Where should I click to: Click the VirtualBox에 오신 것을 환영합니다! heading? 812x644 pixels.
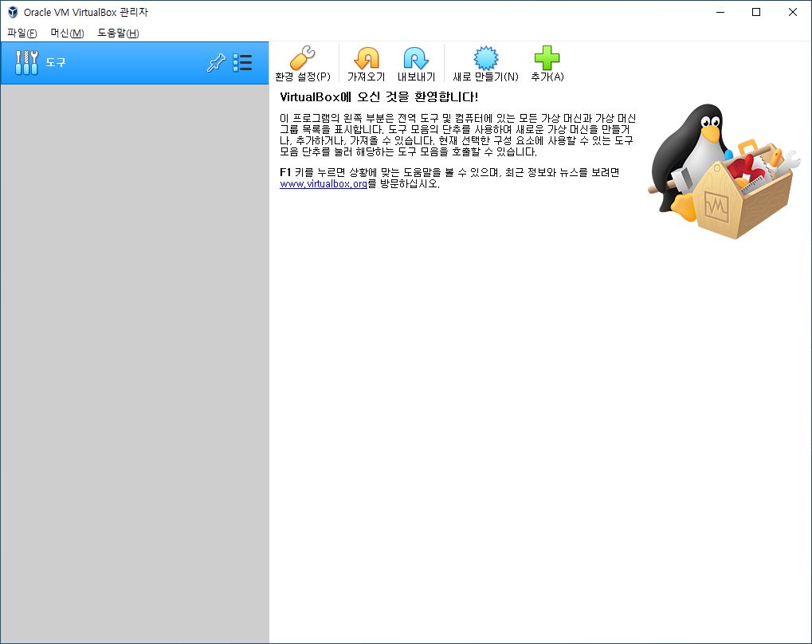[x=379, y=97]
